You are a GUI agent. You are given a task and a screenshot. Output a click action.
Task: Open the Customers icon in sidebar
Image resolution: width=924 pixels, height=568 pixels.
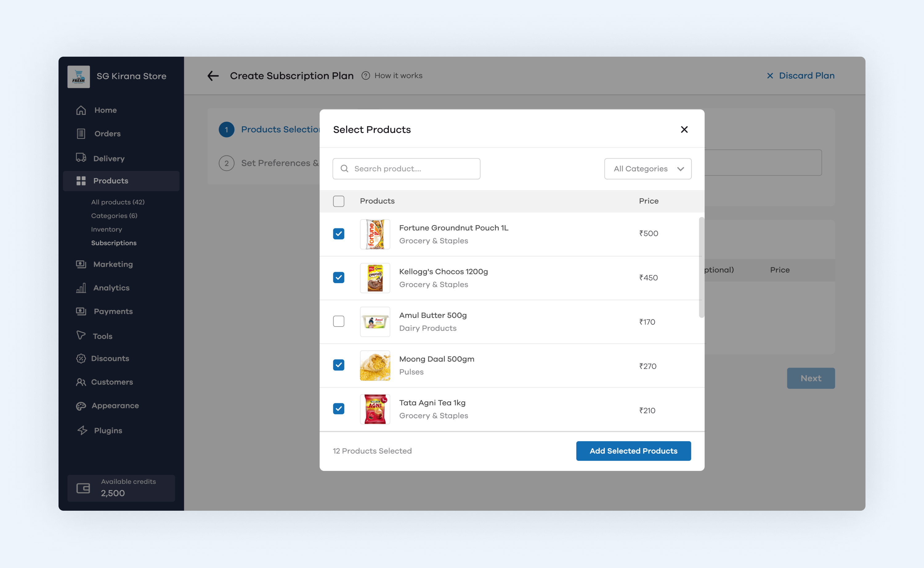(81, 382)
